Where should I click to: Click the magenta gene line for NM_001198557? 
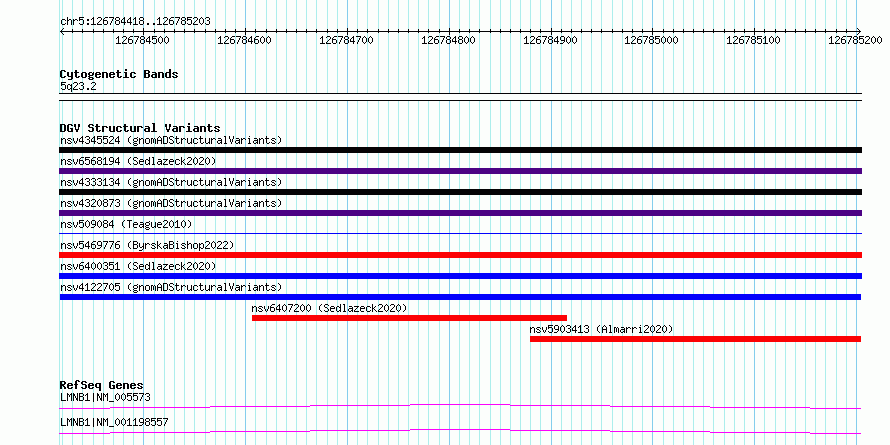click(x=460, y=431)
